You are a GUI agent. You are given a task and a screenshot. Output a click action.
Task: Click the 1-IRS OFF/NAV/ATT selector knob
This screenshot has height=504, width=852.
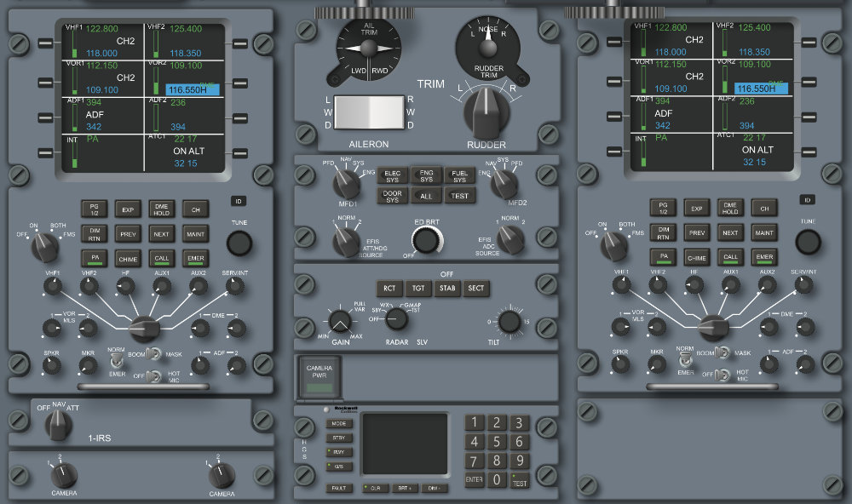tap(58, 422)
